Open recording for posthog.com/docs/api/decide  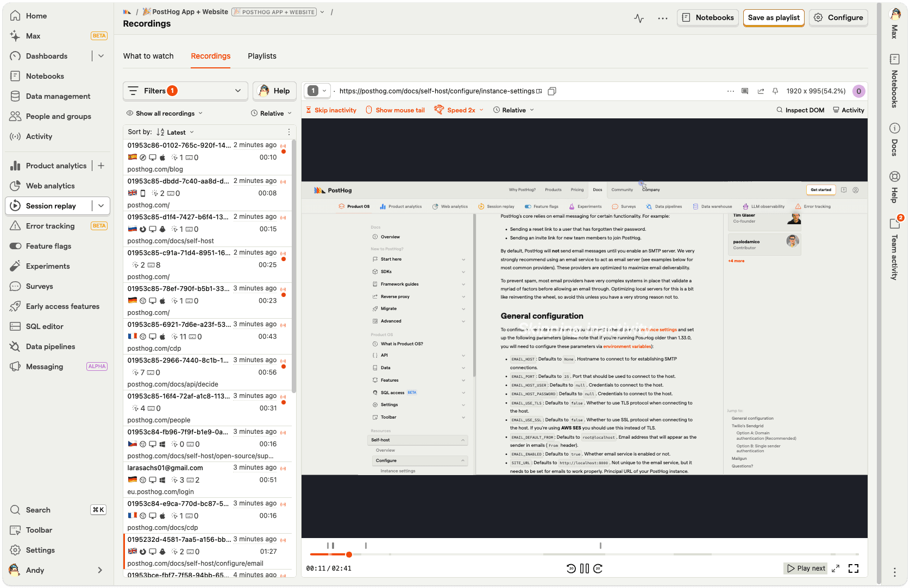(x=207, y=372)
